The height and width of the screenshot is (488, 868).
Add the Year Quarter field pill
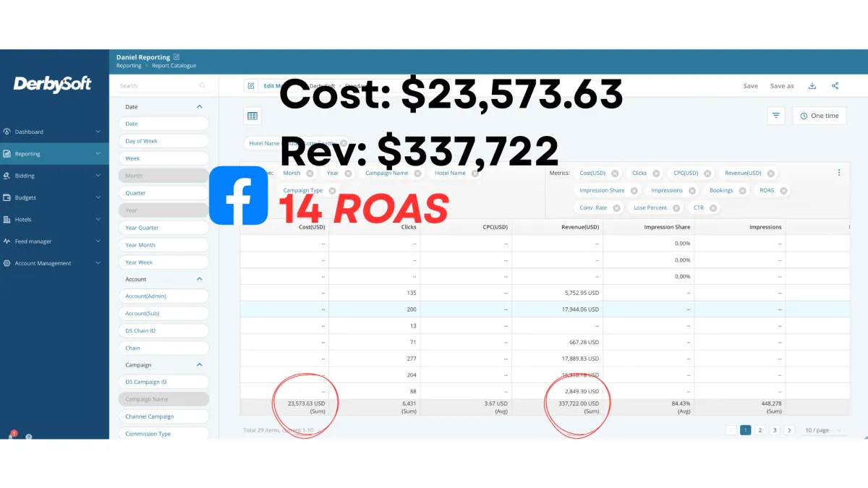coord(163,228)
